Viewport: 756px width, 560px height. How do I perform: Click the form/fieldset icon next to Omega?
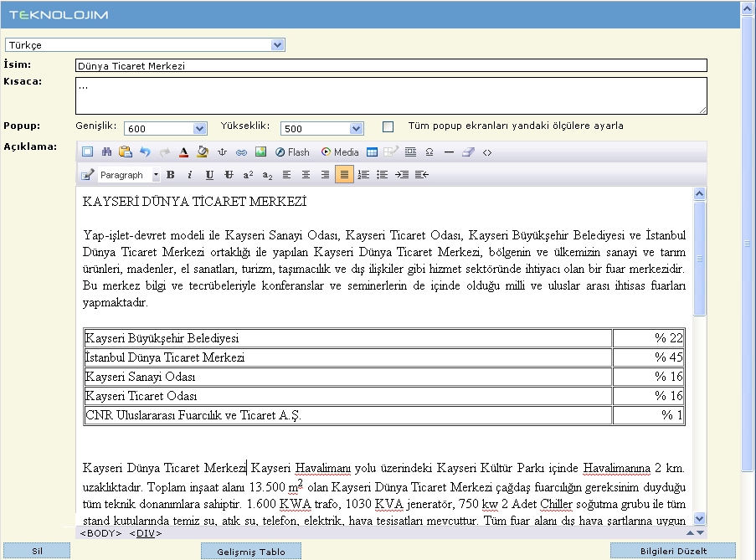[410, 152]
